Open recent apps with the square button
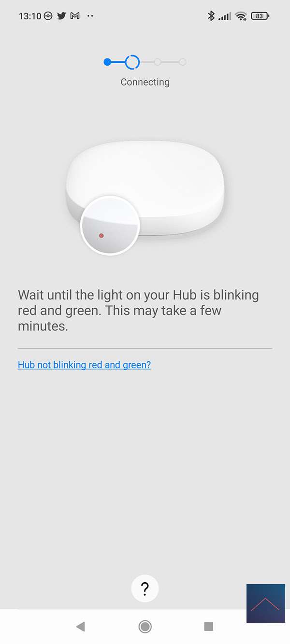The image size is (290, 644). tap(209, 627)
